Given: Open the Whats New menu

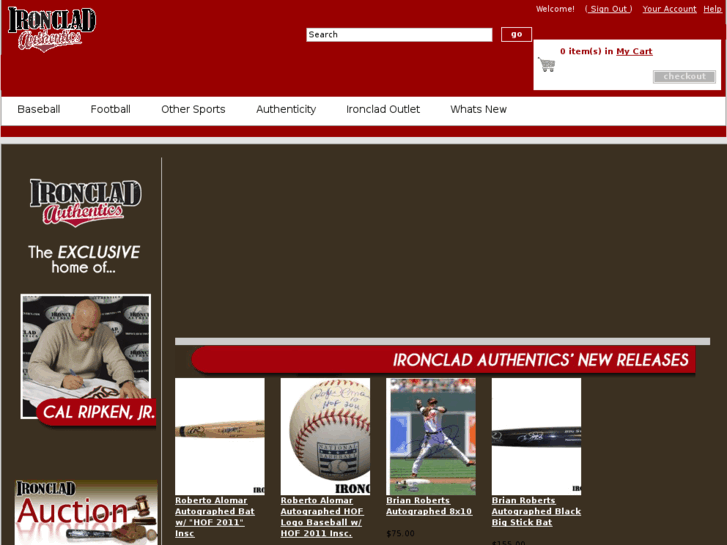Looking at the screenshot, I should pyautogui.click(x=478, y=109).
